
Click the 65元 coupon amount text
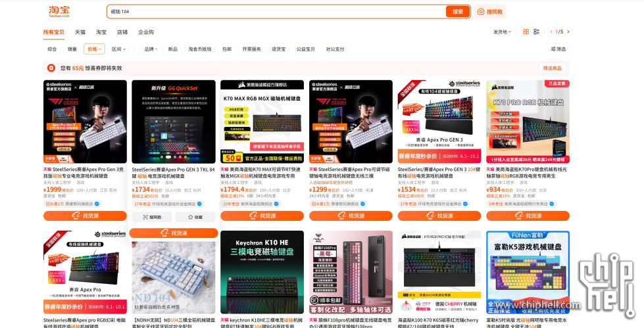pos(78,68)
